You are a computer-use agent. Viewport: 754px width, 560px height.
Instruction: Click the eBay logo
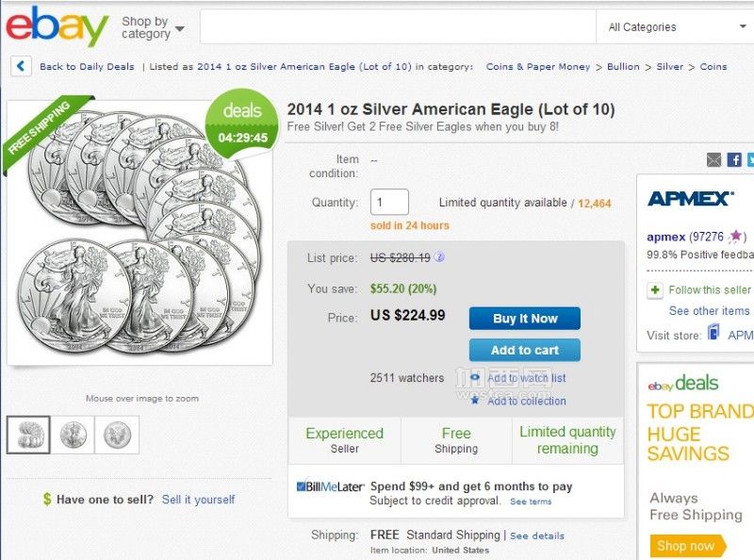click(x=57, y=26)
